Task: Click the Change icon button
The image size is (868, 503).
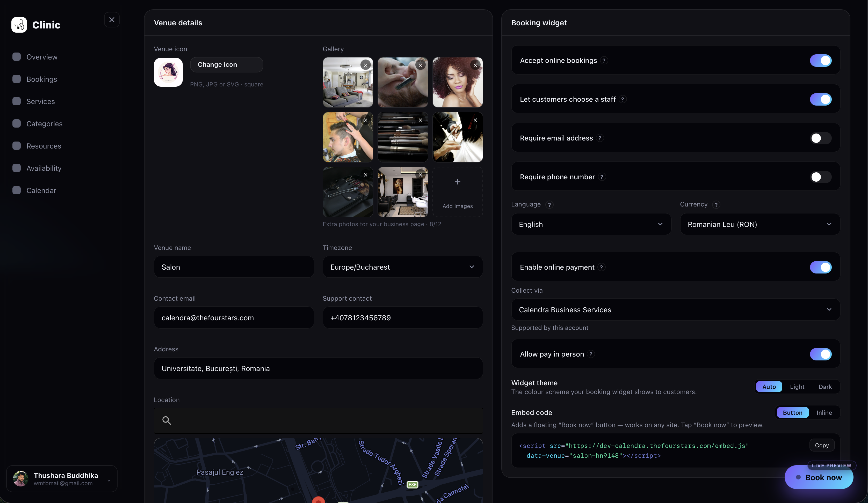Action: (226, 65)
